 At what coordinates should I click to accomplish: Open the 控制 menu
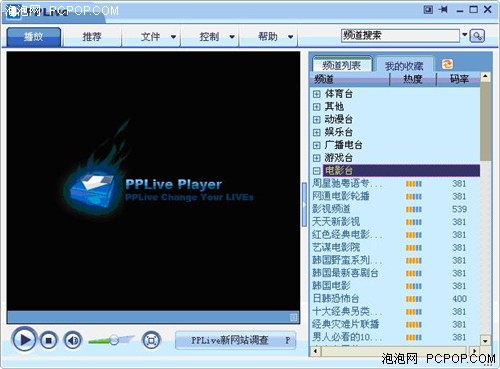(209, 37)
